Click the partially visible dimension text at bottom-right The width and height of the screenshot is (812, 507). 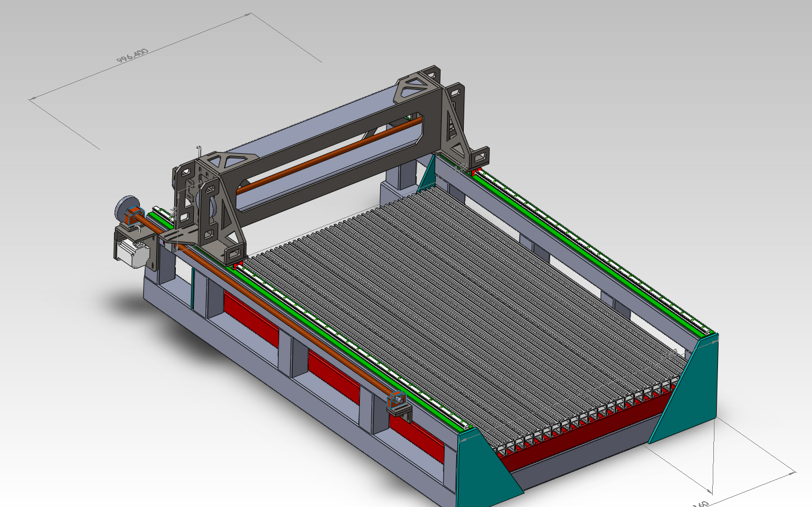tap(701, 502)
